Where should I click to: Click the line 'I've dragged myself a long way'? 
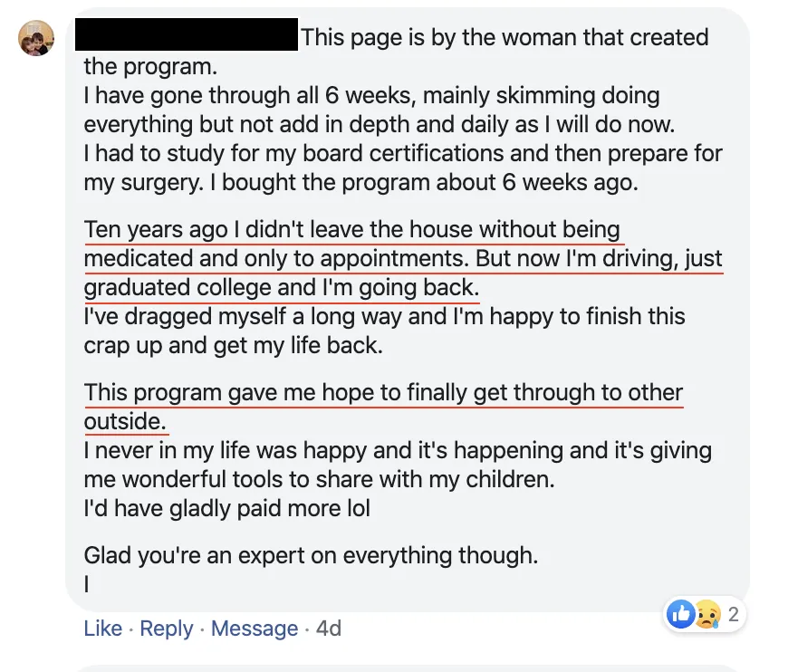click(384, 317)
